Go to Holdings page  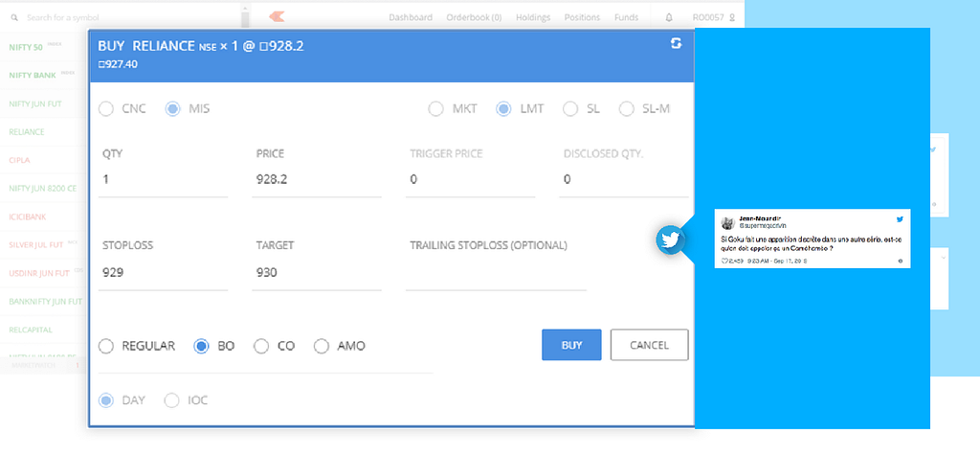tap(532, 17)
